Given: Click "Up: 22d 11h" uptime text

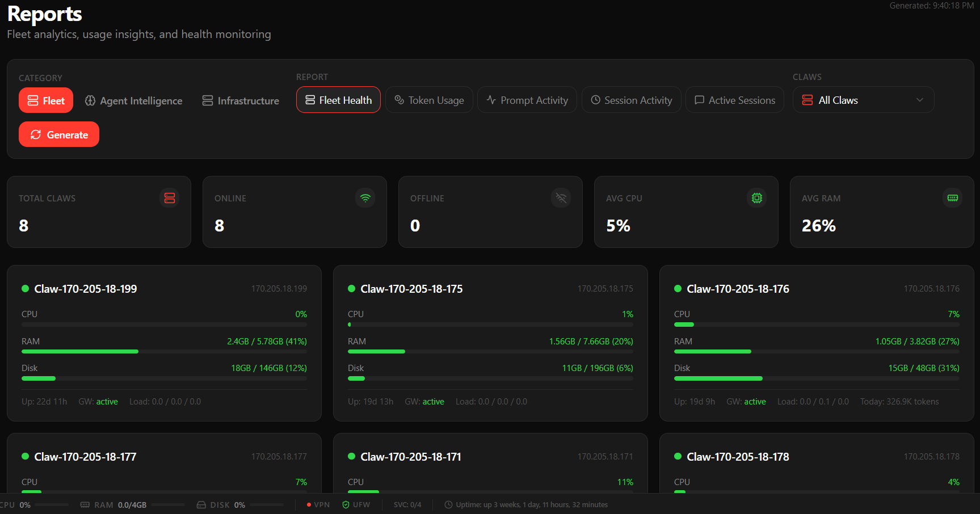Looking at the screenshot, I should pyautogui.click(x=44, y=402).
